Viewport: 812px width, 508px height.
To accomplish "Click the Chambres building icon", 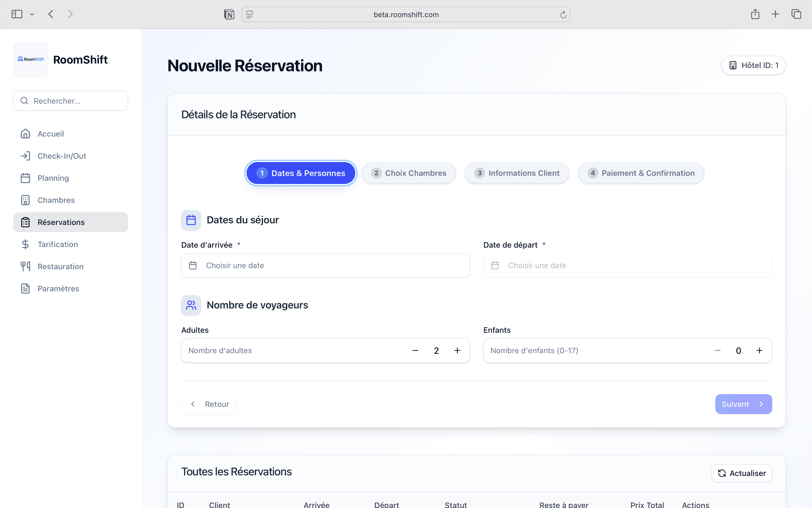I will pos(25,200).
